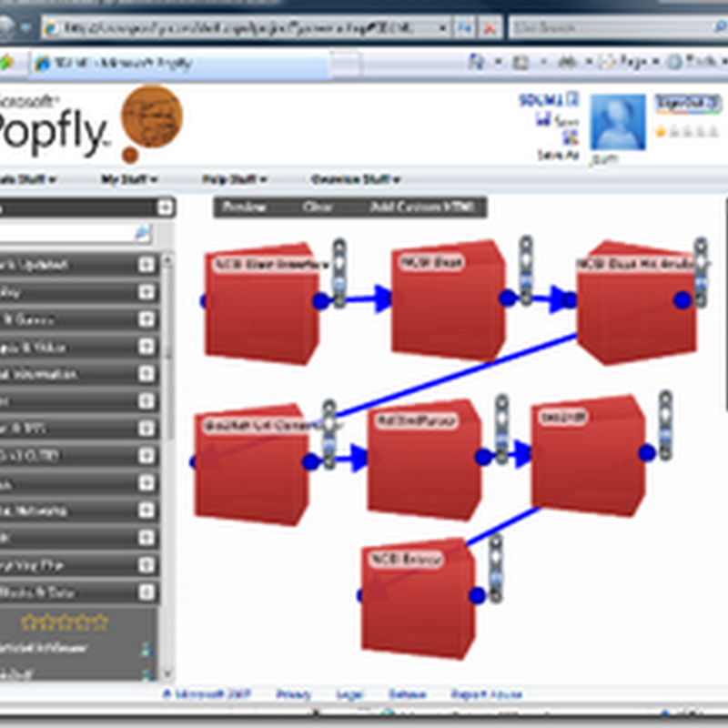
Task: Expand the Updated category in sidebar
Action: (x=147, y=265)
